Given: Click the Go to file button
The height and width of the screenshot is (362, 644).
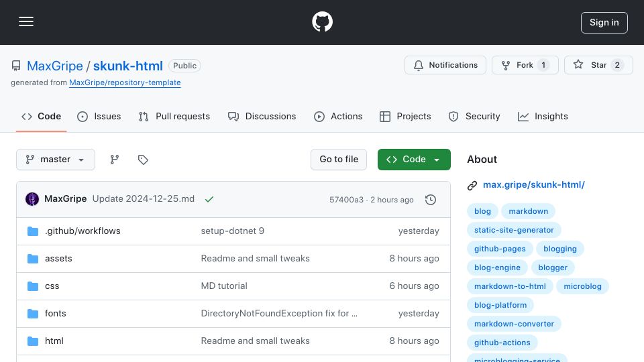Looking at the screenshot, I should tap(338, 160).
